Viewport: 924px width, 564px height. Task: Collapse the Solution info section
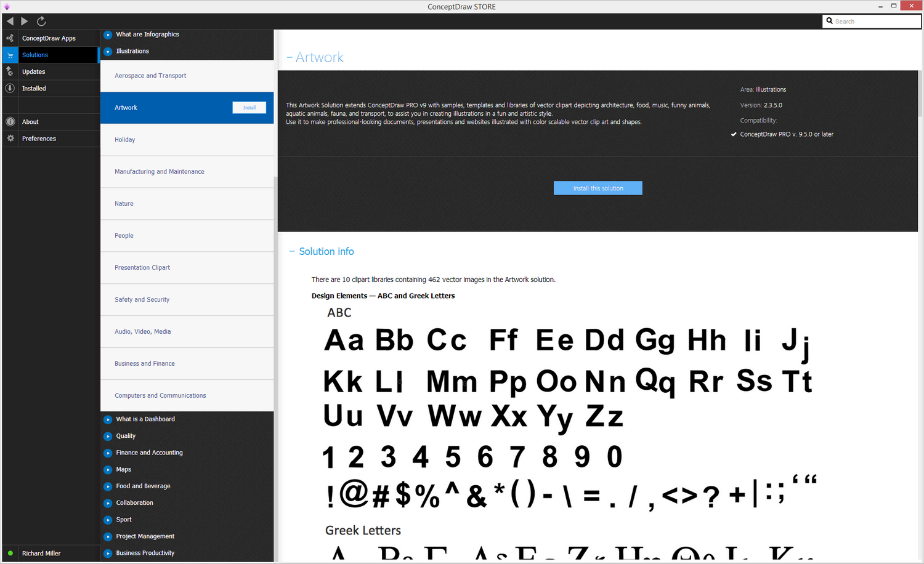click(x=292, y=251)
